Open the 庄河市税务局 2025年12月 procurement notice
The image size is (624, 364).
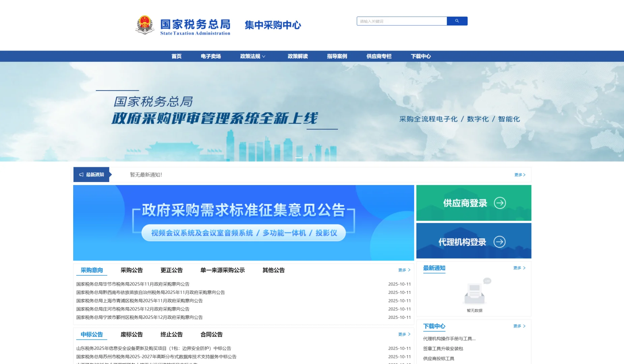point(133,309)
